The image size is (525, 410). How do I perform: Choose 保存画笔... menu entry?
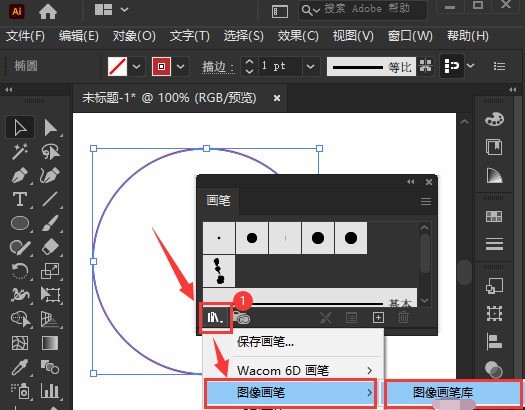point(293,342)
